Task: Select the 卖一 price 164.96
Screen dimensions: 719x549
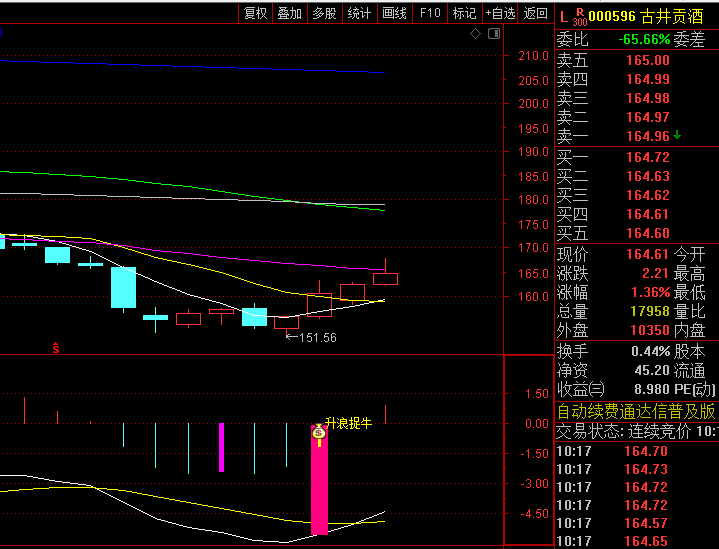Action: pyautogui.click(x=648, y=136)
